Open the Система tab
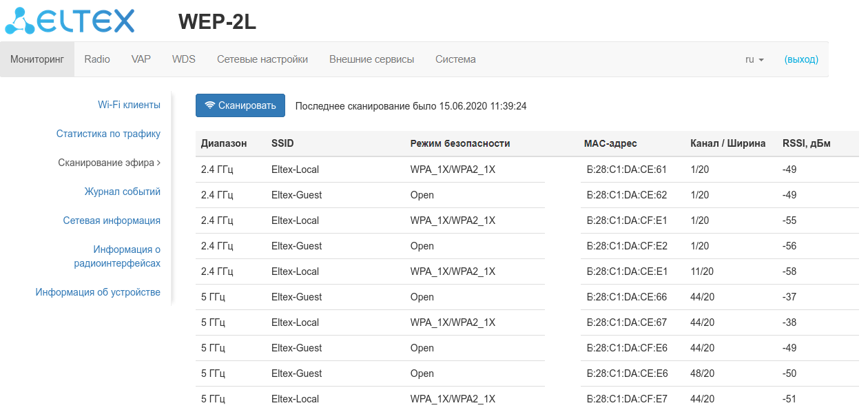Viewport: 868px width, 410px height. click(x=455, y=59)
